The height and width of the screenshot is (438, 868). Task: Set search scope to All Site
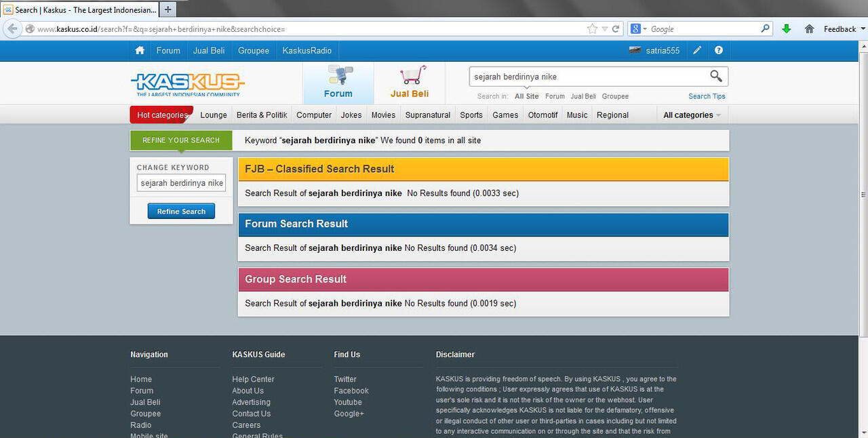[x=527, y=96]
